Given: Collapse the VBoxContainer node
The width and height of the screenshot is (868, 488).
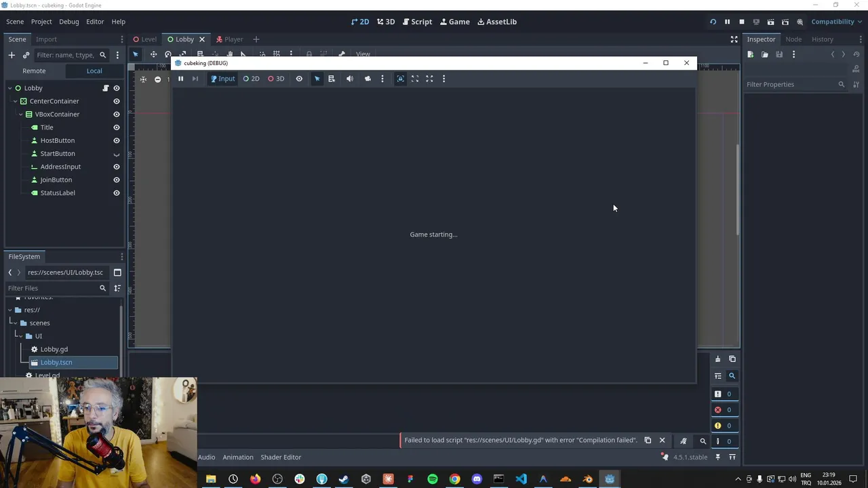Looking at the screenshot, I should click(21, 115).
